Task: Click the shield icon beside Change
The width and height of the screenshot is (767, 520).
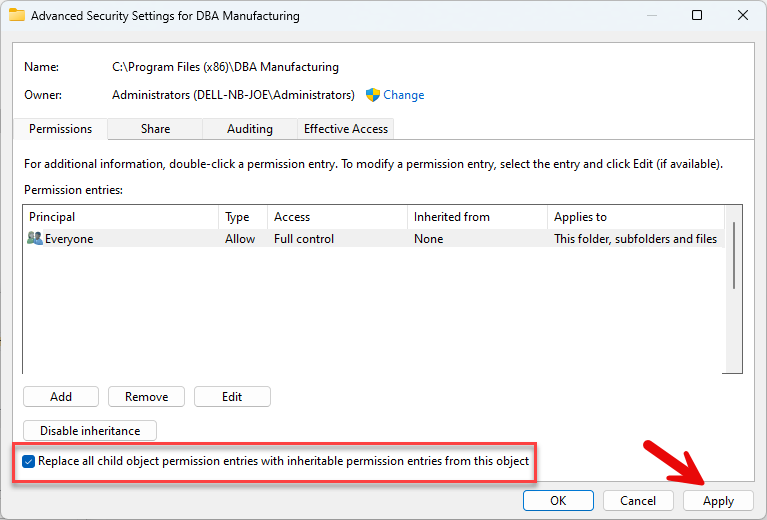Action: pos(373,95)
